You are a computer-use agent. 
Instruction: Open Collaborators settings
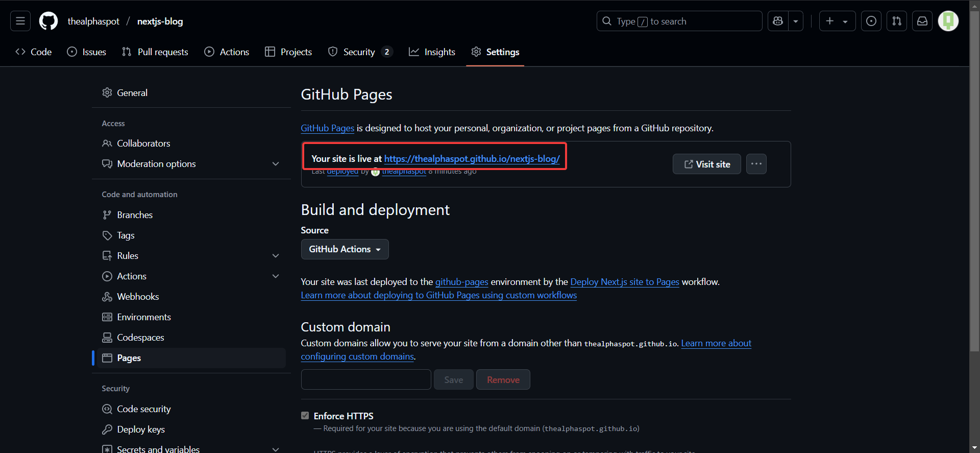[x=191, y=144]
